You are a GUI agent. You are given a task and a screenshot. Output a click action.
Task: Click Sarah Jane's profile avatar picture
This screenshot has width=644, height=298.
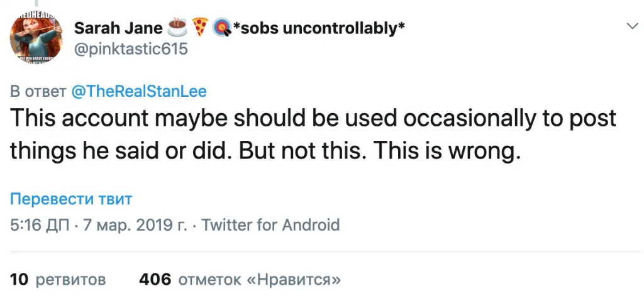[x=35, y=37]
